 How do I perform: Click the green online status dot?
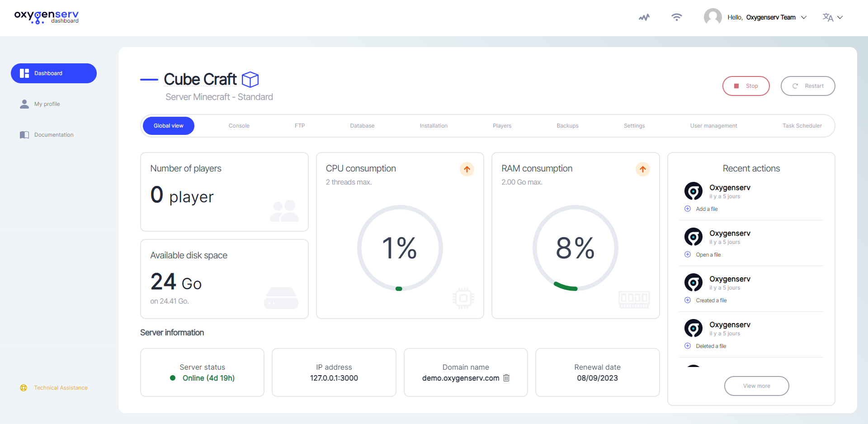click(x=173, y=378)
